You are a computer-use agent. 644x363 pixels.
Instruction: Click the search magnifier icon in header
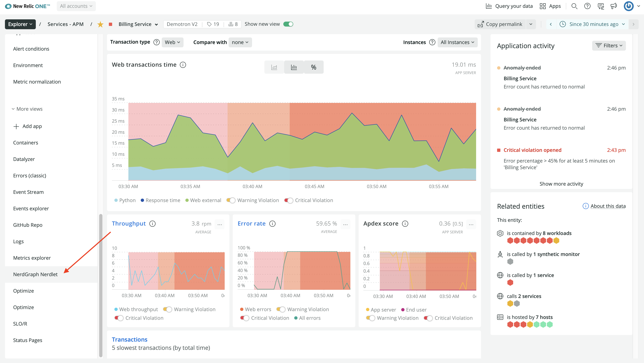tap(574, 6)
